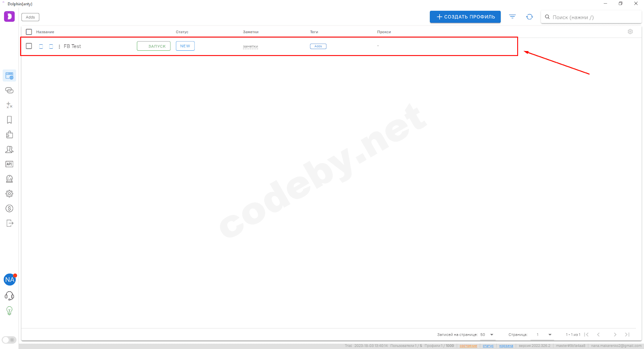Click the версия 2022.326.2 status text
The width and height of the screenshot is (644, 349).
(x=535, y=346)
